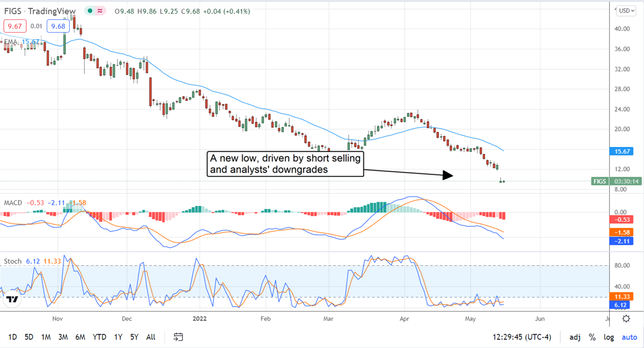This screenshot has width=644, height=348.
Task: Click the red 9.67 sell price box
Action: coord(14,26)
